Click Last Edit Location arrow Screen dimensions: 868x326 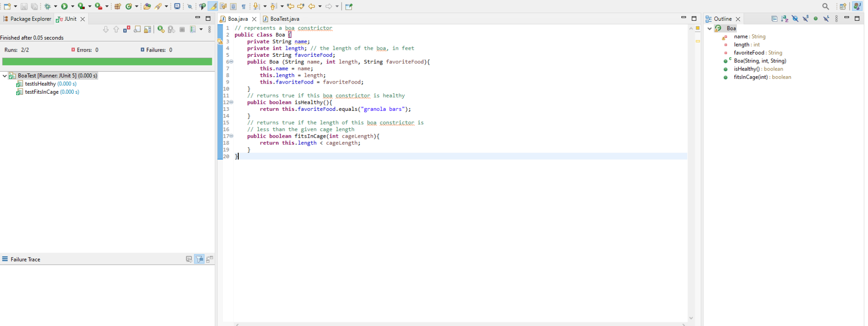coord(290,6)
